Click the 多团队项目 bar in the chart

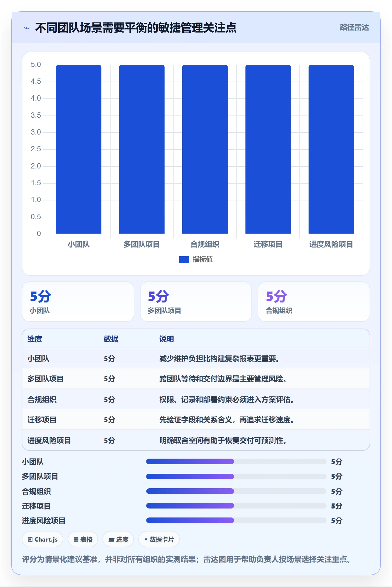click(142, 149)
